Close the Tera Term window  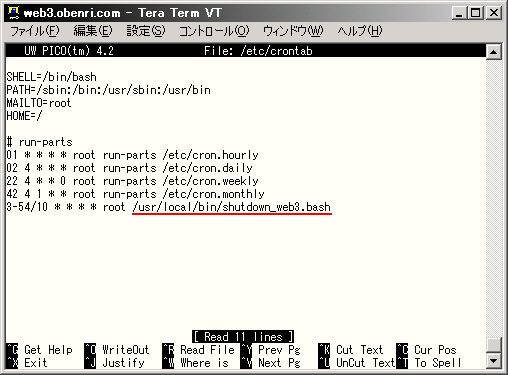pos(494,13)
